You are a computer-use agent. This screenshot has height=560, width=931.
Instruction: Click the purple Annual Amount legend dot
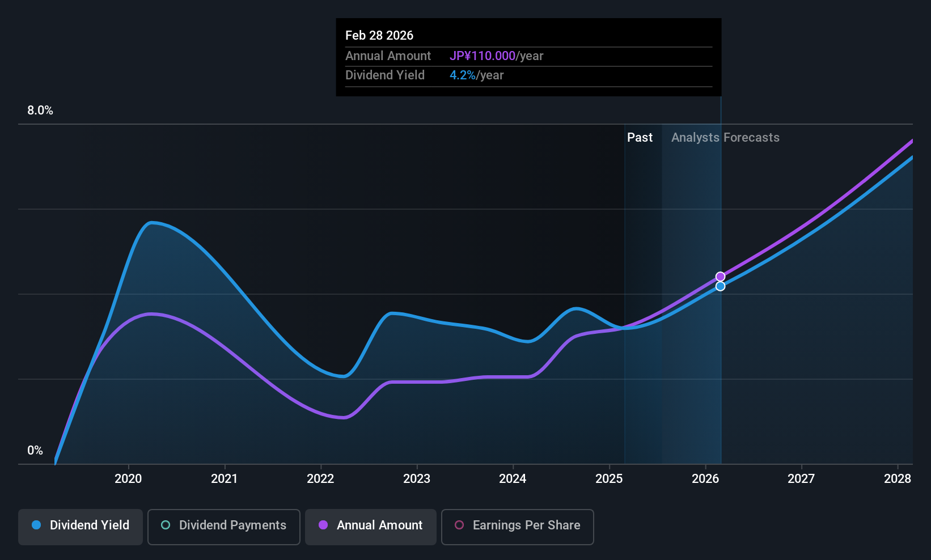[323, 525]
